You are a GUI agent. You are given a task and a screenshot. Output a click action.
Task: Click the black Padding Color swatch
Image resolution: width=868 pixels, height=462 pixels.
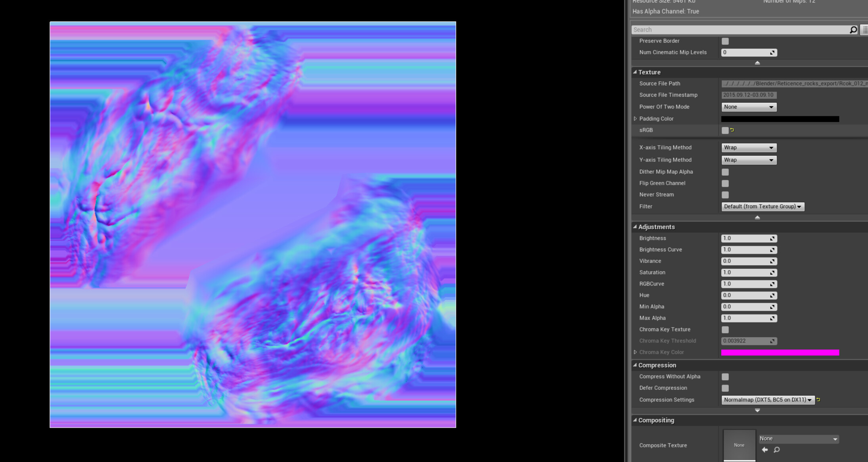click(x=780, y=119)
